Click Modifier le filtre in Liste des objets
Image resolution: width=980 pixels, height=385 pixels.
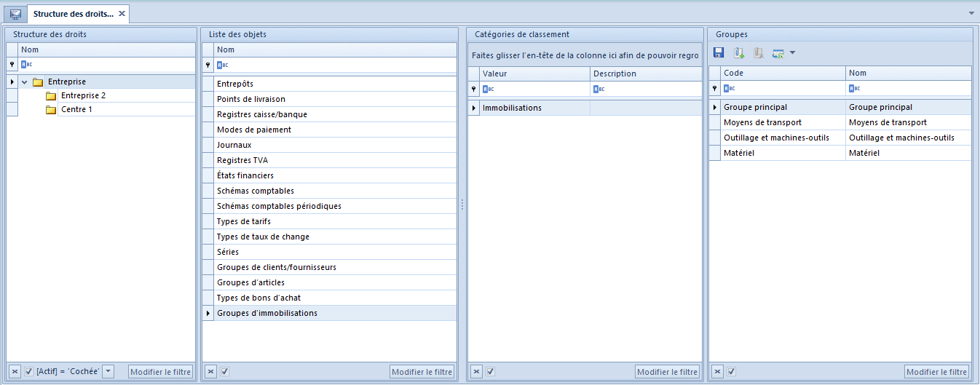click(422, 372)
